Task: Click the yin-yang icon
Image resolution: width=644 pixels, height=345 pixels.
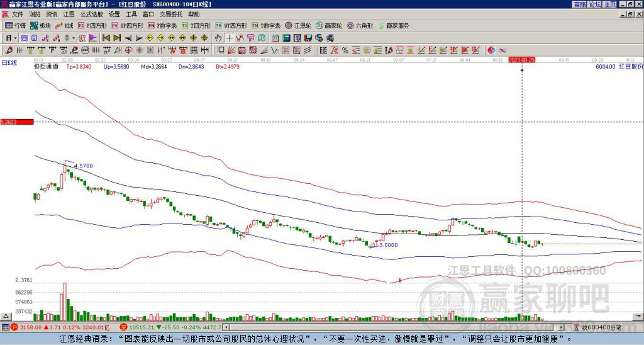Action: [x=491, y=50]
